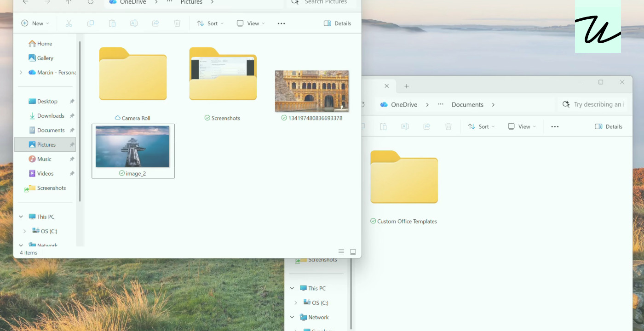
Task: Click the New button in the Pictures window
Action: (x=35, y=23)
